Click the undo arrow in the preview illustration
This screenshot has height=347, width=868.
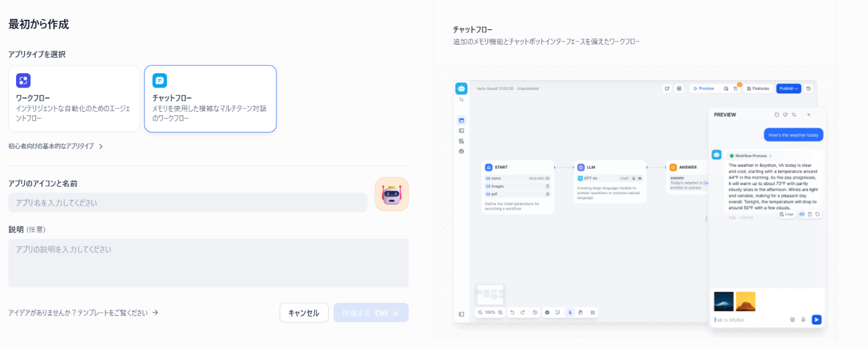(512, 312)
